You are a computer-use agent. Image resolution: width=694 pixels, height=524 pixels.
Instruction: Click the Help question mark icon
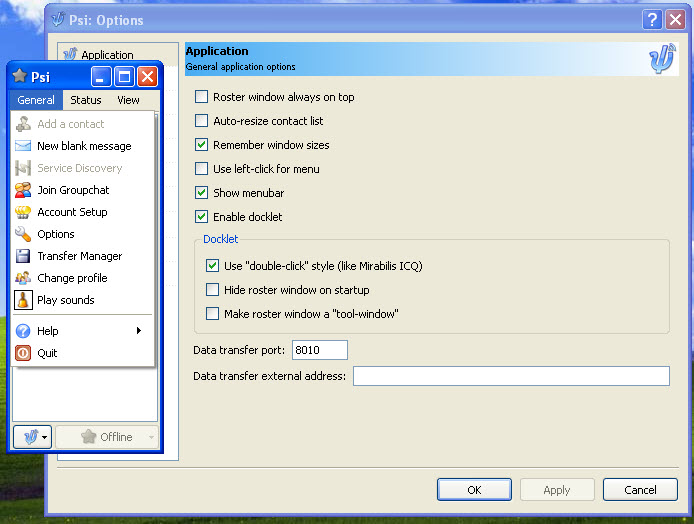[x=23, y=331]
